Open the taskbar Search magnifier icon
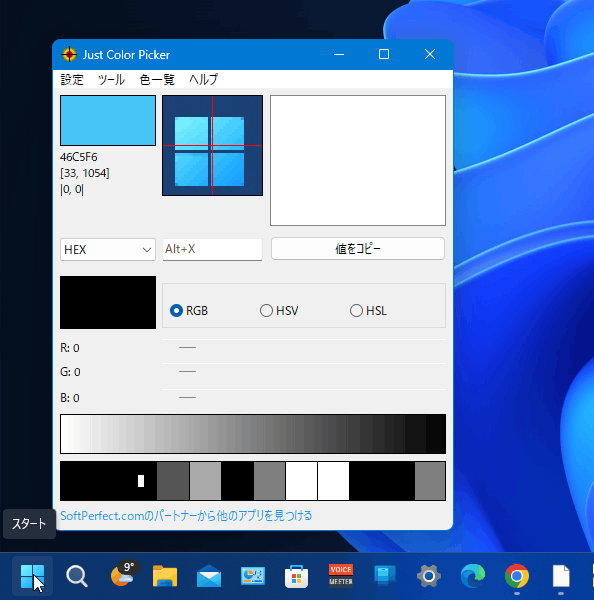This screenshot has height=600, width=594. [77, 576]
